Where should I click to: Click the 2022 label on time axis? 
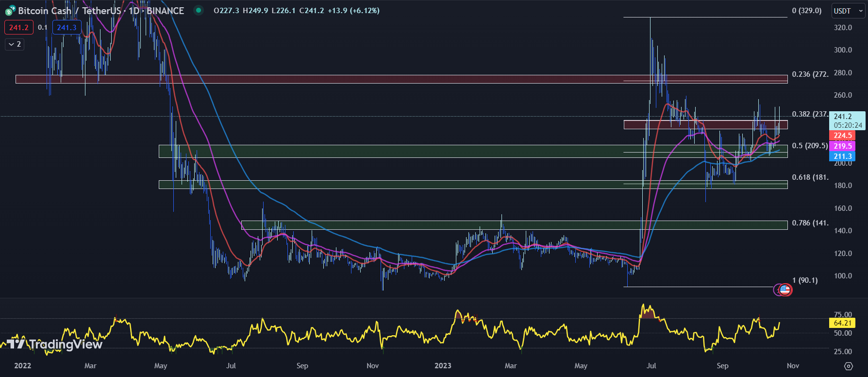[23, 366]
